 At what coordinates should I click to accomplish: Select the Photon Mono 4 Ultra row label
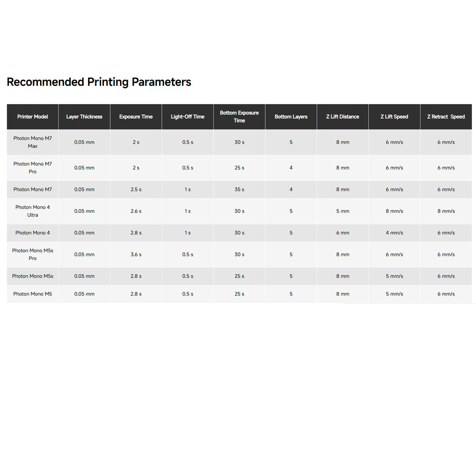[33, 211]
